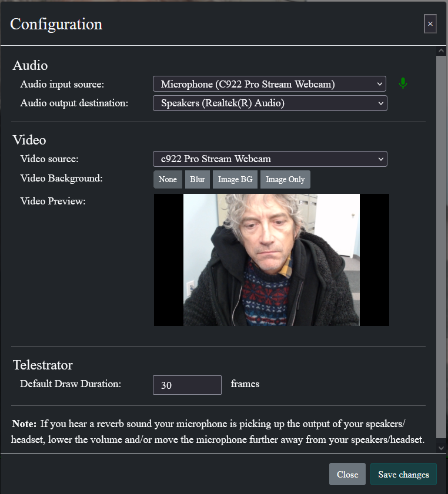Expand the Audio output destination dropdown
Viewport: 448px width, 494px height.
click(x=270, y=103)
